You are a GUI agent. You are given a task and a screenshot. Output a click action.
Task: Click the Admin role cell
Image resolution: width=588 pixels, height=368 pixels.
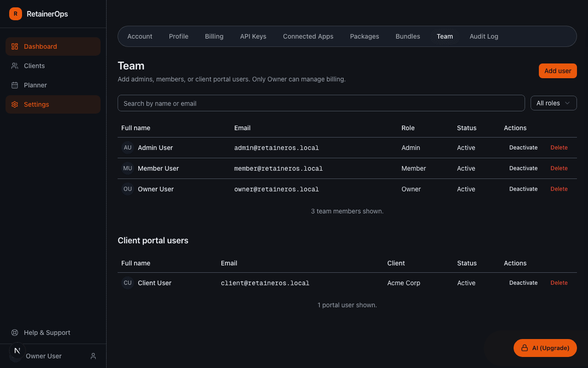[411, 148]
